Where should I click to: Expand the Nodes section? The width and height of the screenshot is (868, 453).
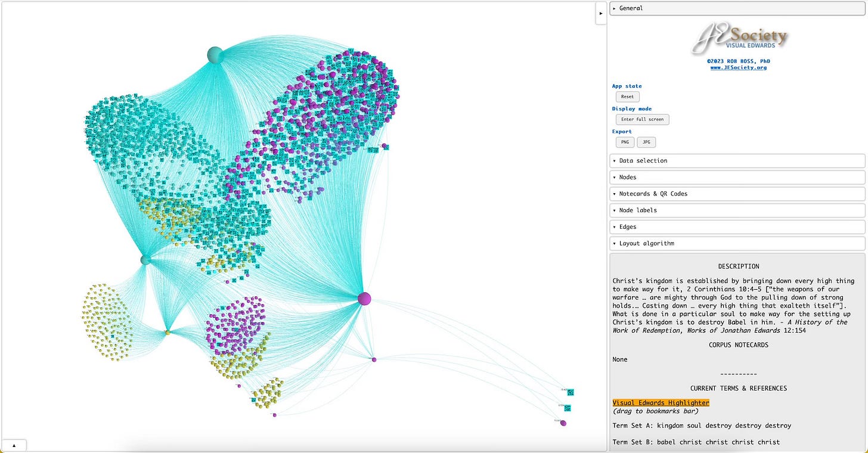point(737,177)
